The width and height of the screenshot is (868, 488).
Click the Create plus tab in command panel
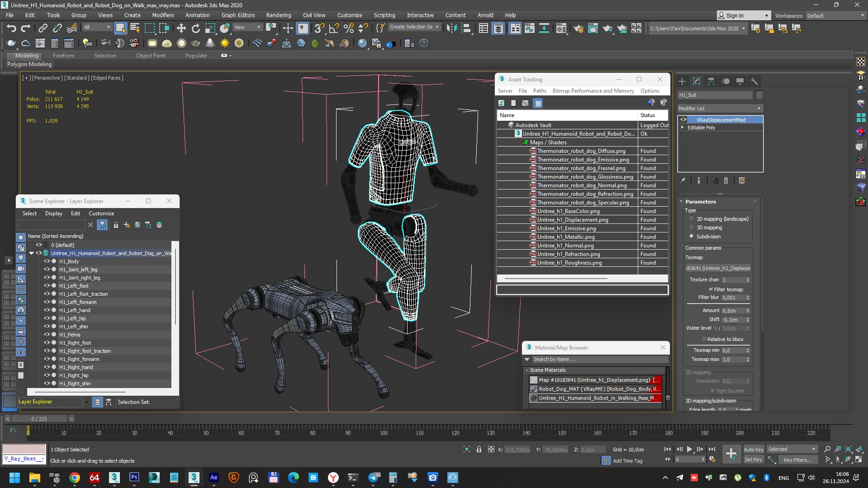point(682,81)
